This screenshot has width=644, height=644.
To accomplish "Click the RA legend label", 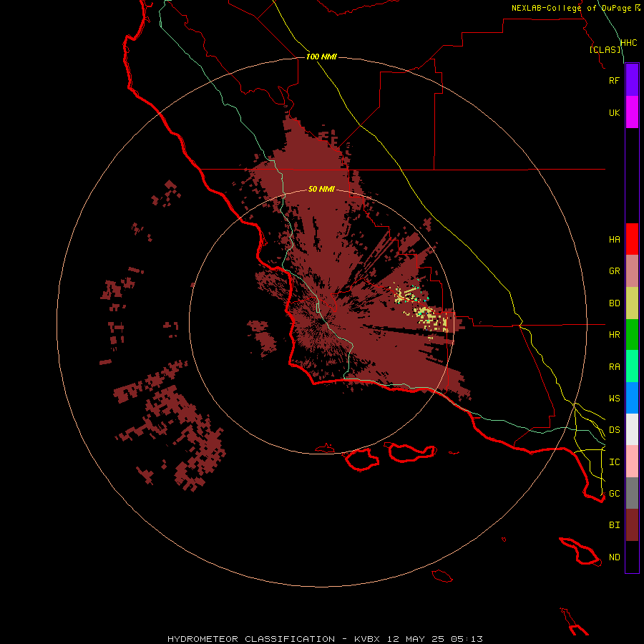I will click(614, 367).
